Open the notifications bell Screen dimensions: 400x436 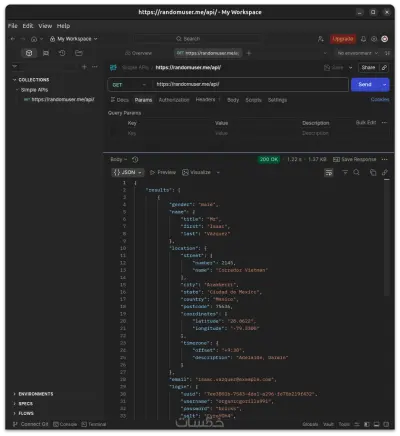coord(363,39)
